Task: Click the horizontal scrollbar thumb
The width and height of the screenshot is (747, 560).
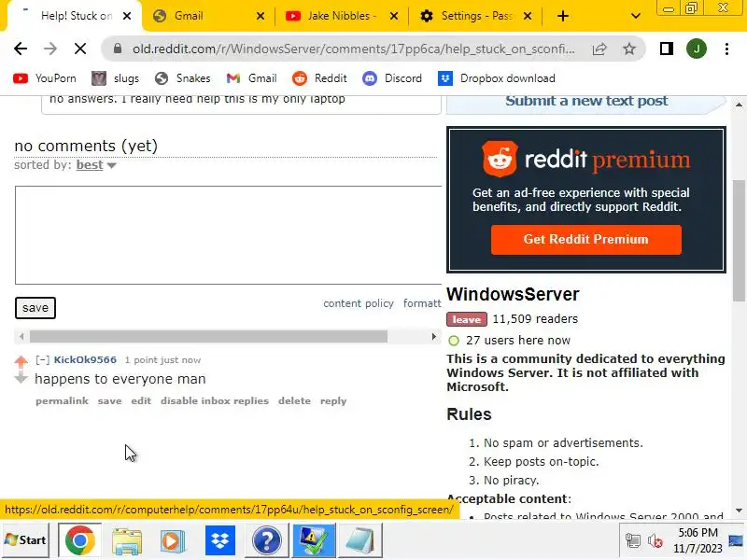Action: [208, 337]
